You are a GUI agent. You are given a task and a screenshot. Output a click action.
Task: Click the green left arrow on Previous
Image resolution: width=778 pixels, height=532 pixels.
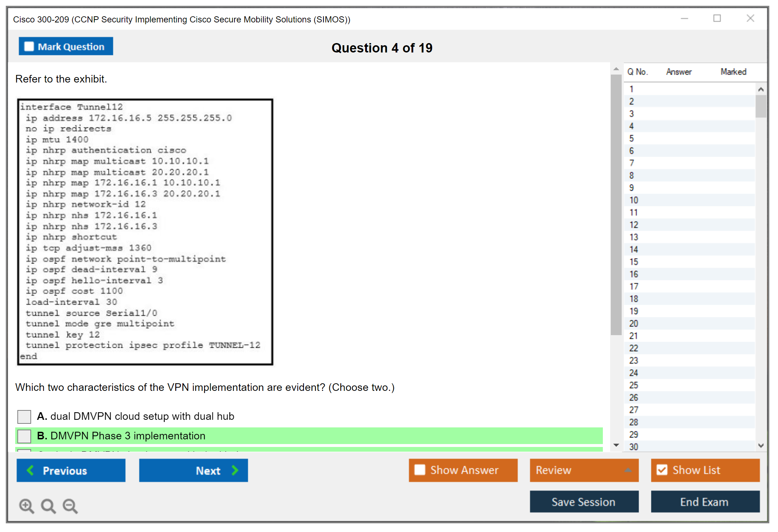click(x=30, y=470)
